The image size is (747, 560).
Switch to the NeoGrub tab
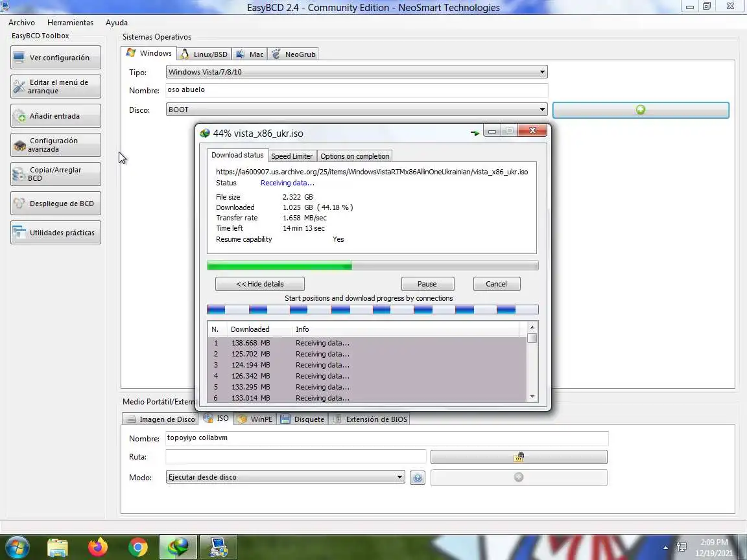pos(293,54)
